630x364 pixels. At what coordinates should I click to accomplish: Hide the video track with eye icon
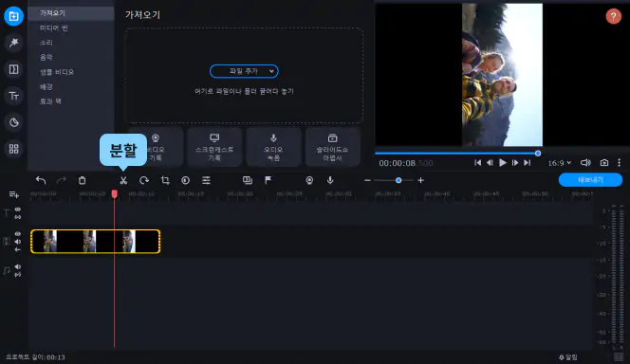point(18,233)
